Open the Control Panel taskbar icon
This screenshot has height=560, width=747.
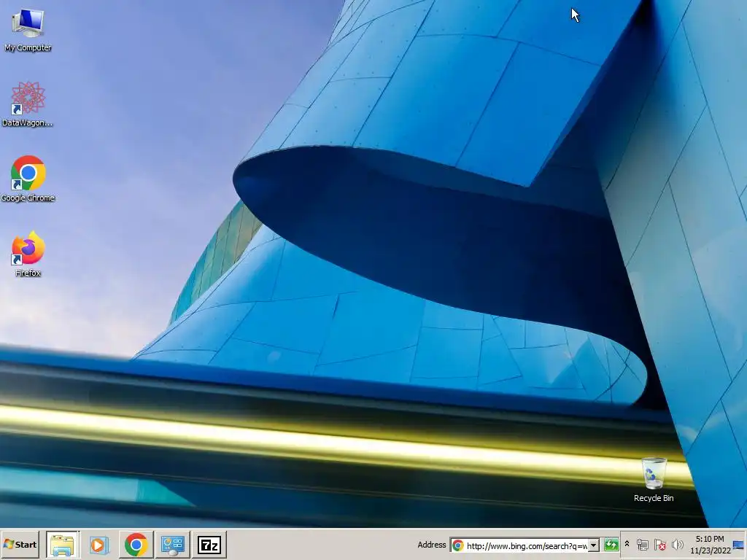tap(172, 545)
